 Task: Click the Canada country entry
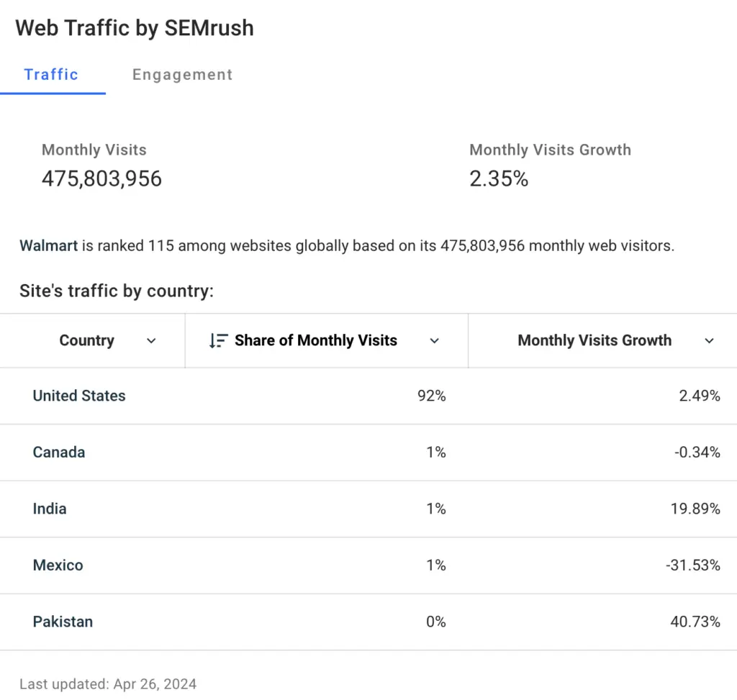pyautogui.click(x=58, y=452)
